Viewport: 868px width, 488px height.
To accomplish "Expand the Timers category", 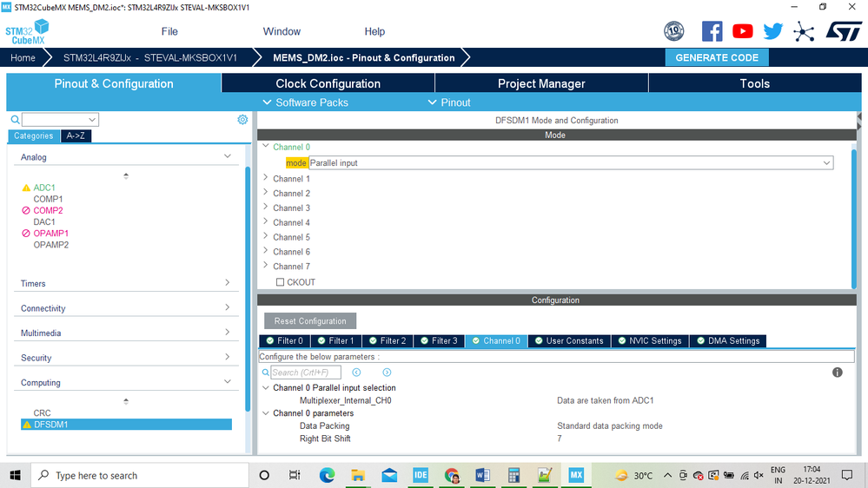I will [x=227, y=283].
